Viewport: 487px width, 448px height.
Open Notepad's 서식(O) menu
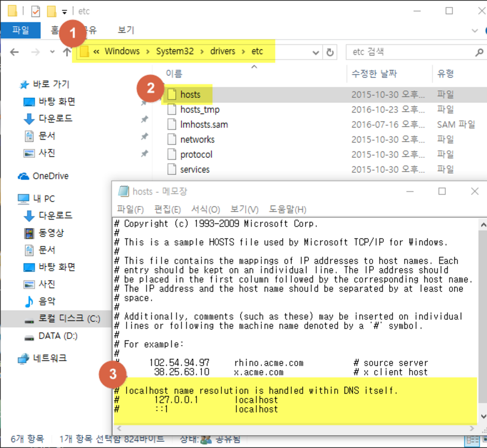205,209
